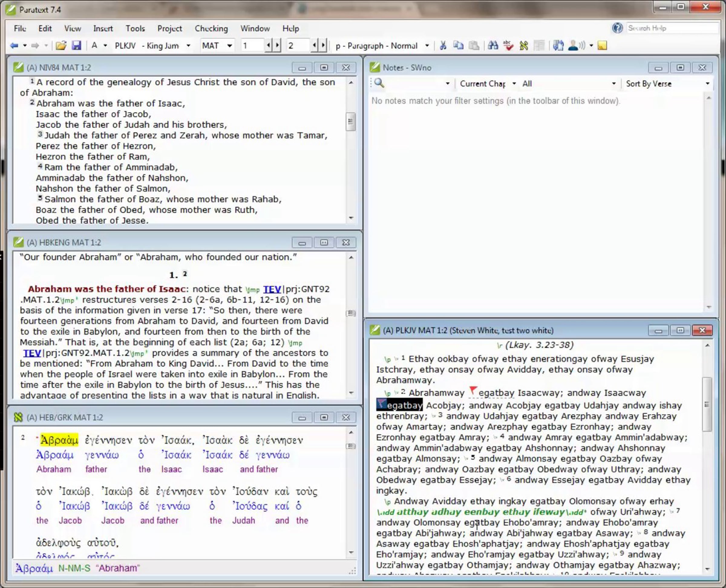Increment the verse number stepper
The height and width of the screenshot is (588, 726).
(323, 45)
